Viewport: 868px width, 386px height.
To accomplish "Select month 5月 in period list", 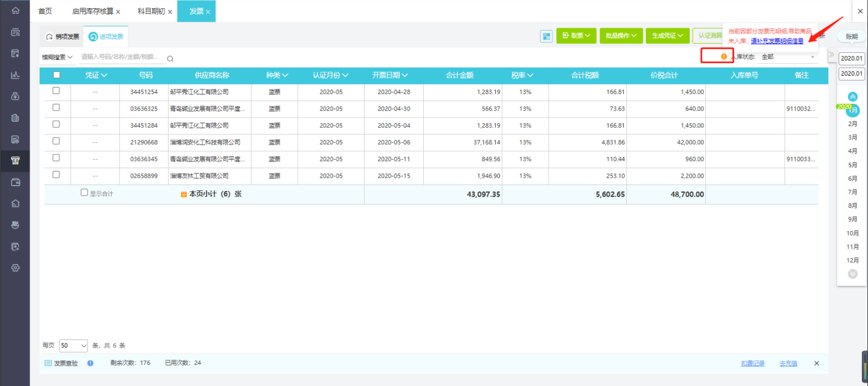I will tap(852, 164).
